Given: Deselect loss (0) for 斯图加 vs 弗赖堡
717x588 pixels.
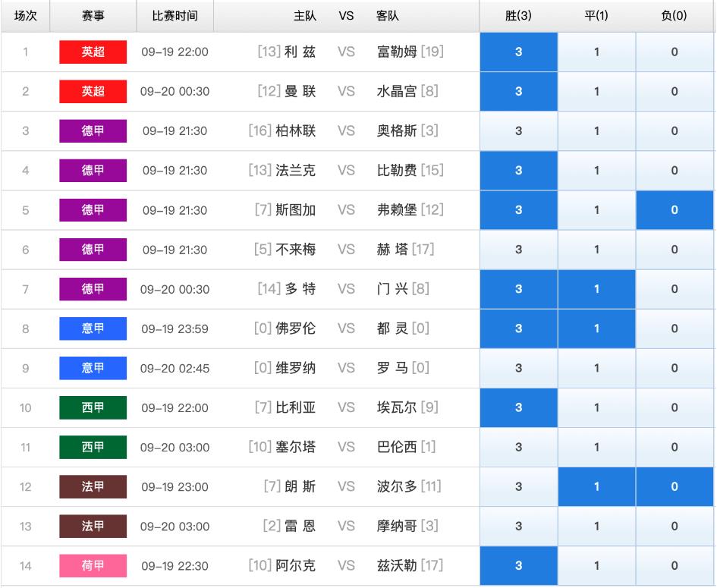Looking at the screenshot, I should [675, 210].
